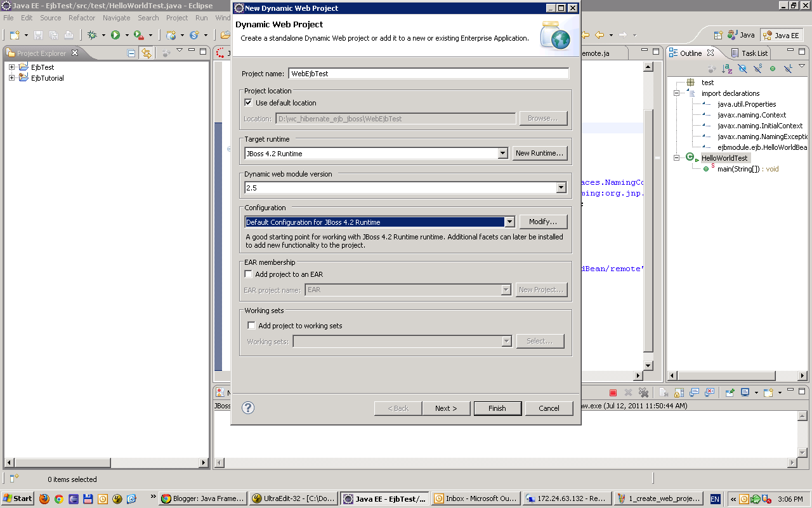Image resolution: width=812 pixels, height=508 pixels.
Task: Open the Target runtime dropdown
Action: [x=503, y=152]
